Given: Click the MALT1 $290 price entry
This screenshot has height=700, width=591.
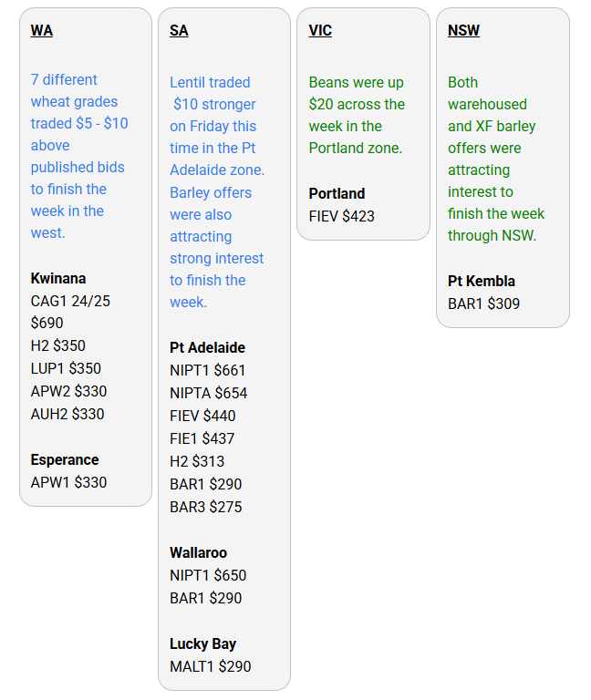Looking at the screenshot, I should [x=210, y=666].
